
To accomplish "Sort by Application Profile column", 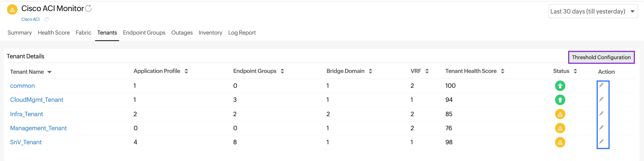I will click(186, 71).
